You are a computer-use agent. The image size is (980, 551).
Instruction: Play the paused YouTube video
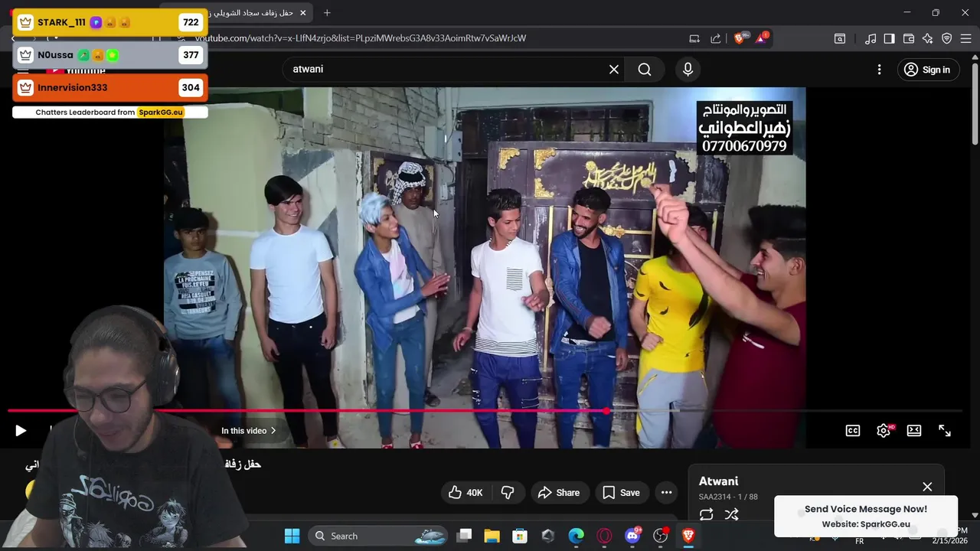21,431
